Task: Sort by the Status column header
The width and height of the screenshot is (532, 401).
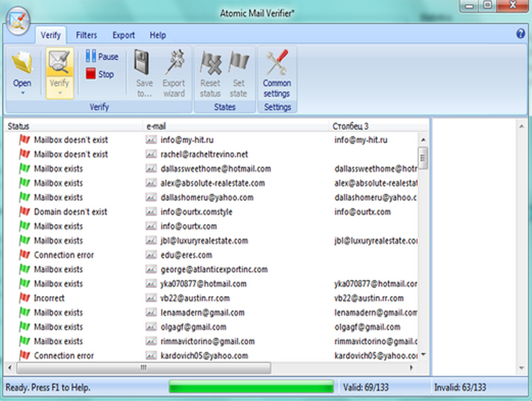Action: [x=74, y=126]
